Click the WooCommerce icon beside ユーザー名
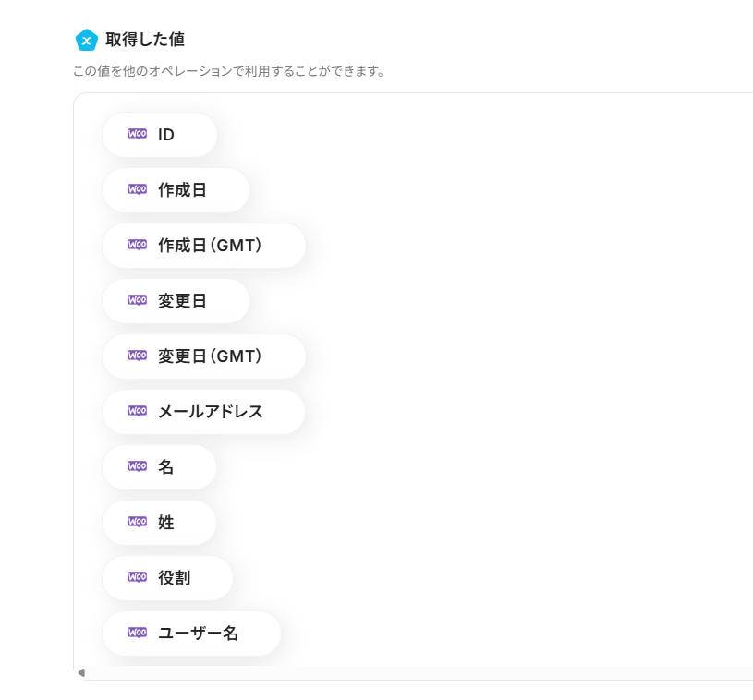Image resolution: width=753 pixels, height=700 pixels. [x=137, y=633]
